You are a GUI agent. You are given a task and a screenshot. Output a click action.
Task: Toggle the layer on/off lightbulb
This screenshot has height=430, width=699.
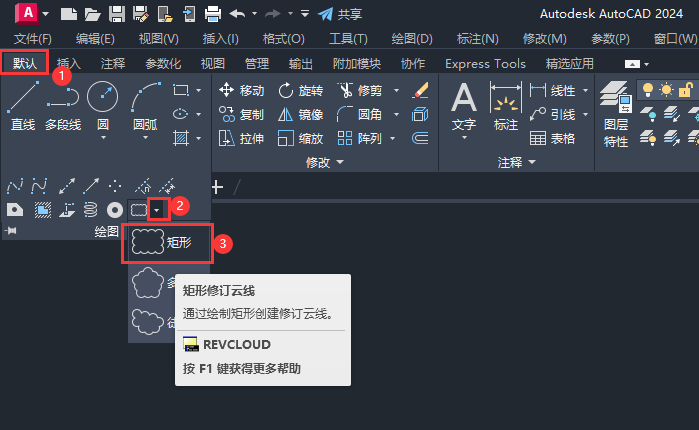tap(648, 90)
